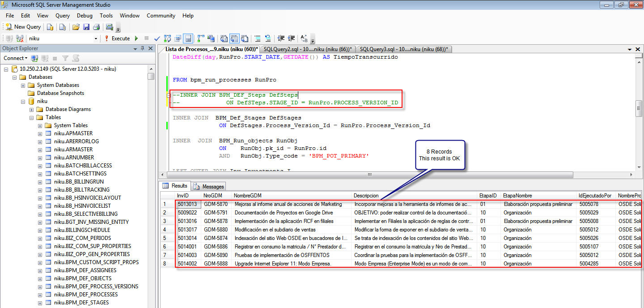Parse the query with the blue checkmark

[157, 38]
